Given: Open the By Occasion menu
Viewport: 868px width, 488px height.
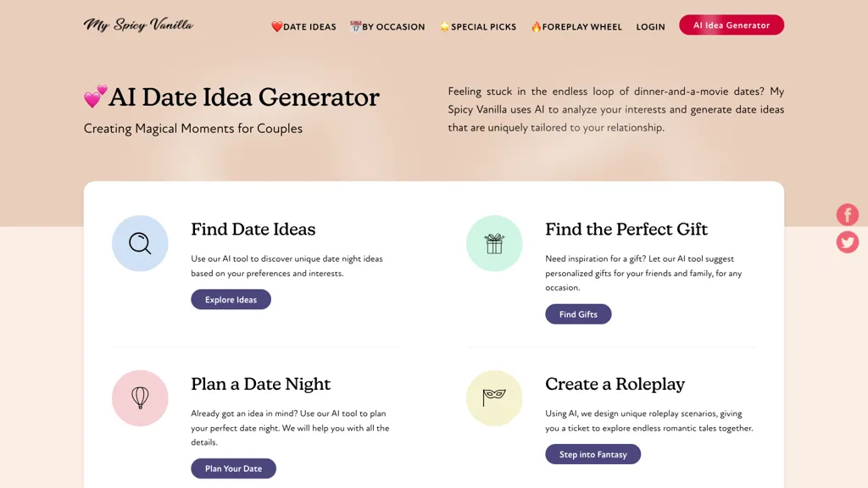Looking at the screenshot, I should (387, 26).
